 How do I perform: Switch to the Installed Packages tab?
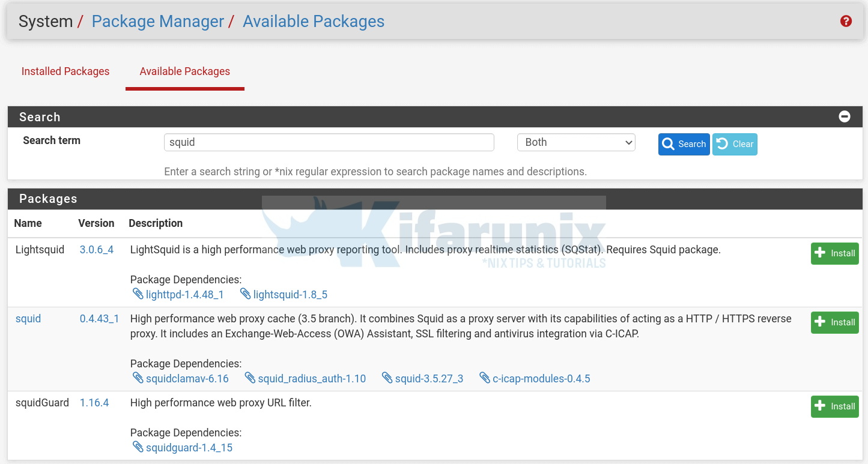(x=65, y=71)
